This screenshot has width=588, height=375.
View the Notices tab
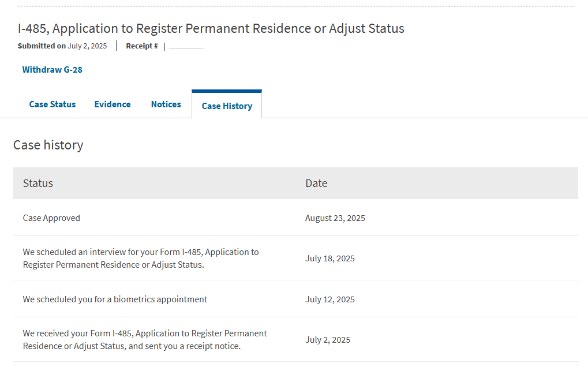pos(166,104)
